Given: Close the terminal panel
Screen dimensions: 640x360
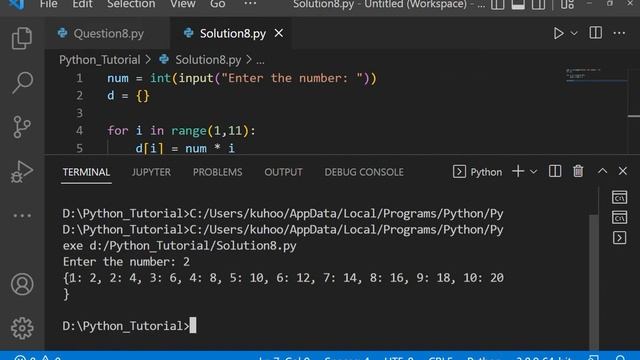Looking at the screenshot, I should [x=622, y=171].
